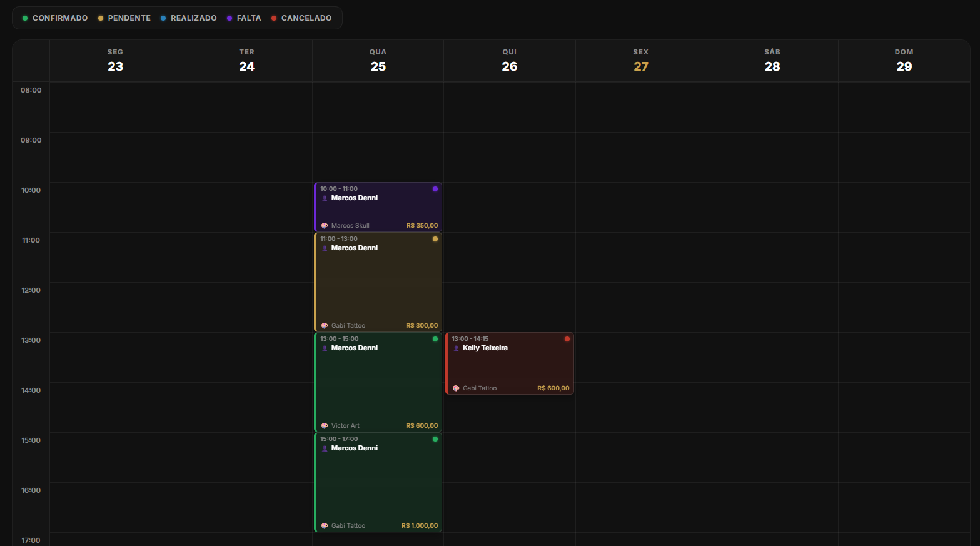Open Keily Teixeira's cancelled appointment card

coord(510,363)
